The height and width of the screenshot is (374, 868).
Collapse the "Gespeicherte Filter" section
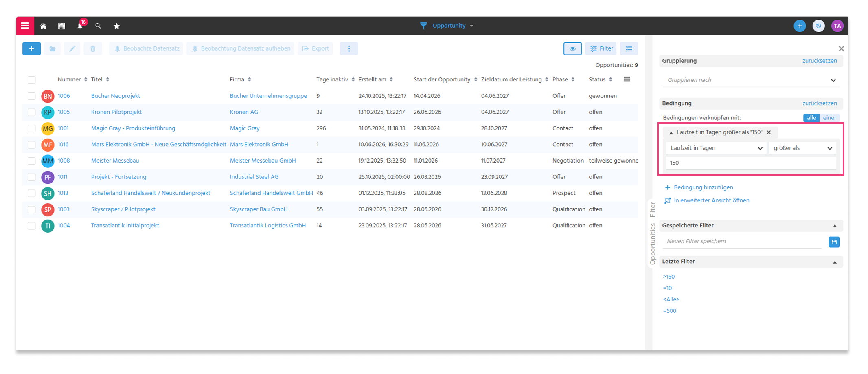click(835, 226)
